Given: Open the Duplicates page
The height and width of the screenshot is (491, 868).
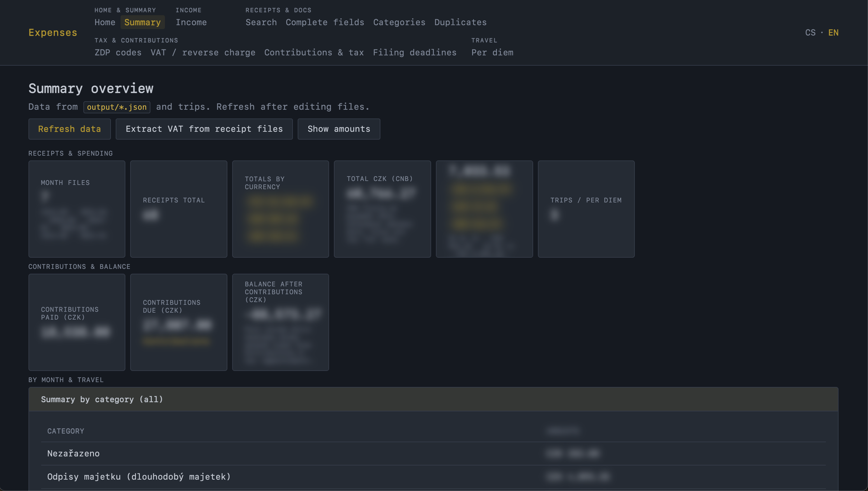Looking at the screenshot, I should [460, 22].
